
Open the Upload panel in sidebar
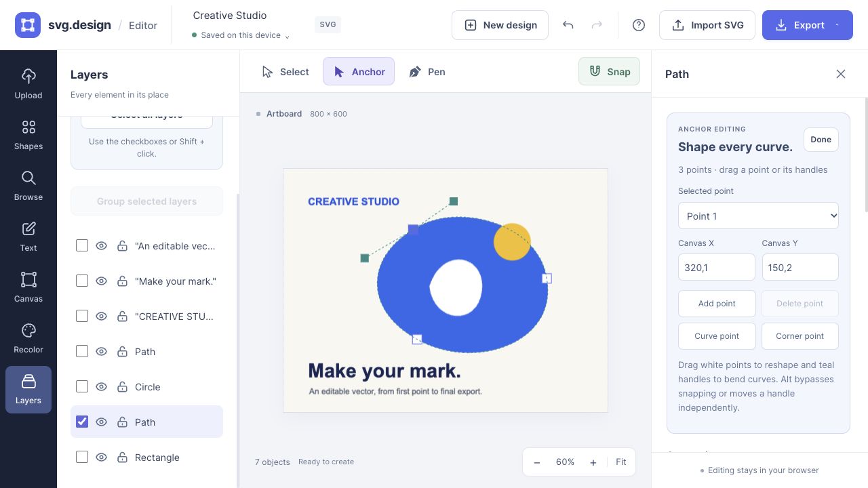(28, 84)
